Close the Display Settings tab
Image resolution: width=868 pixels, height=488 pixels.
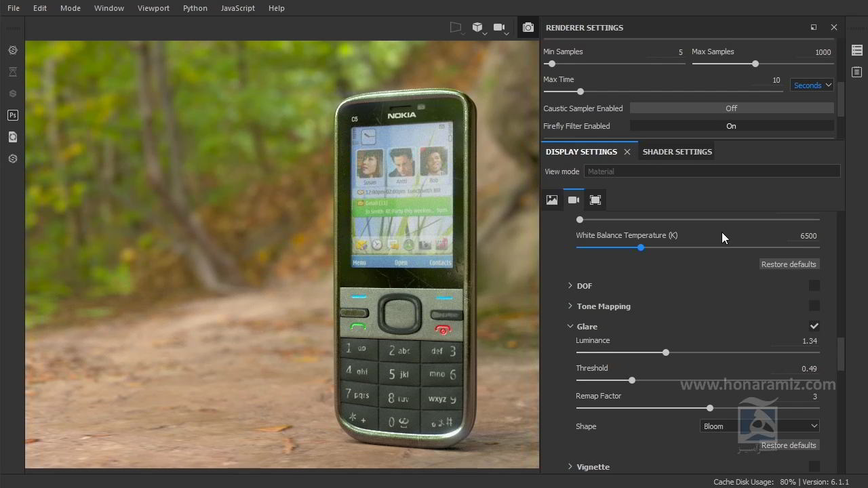(x=627, y=152)
